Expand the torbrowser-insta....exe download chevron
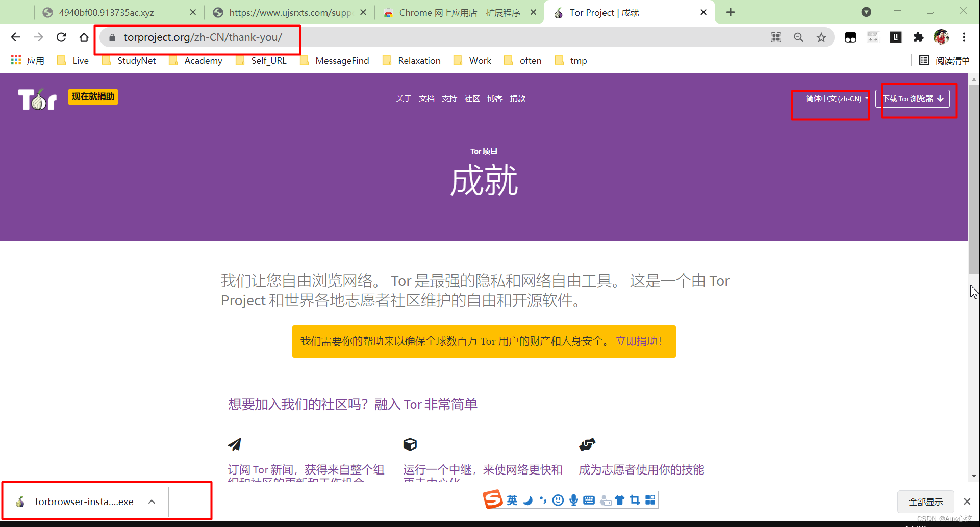The height and width of the screenshot is (527, 980). 151,501
